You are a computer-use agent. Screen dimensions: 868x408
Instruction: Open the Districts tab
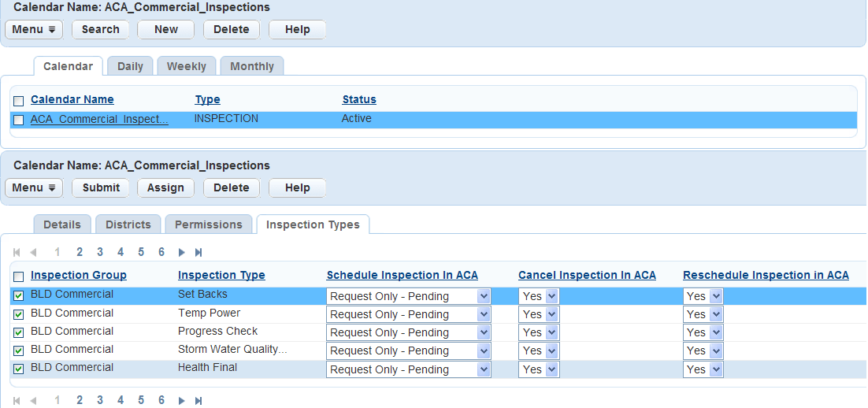128,224
